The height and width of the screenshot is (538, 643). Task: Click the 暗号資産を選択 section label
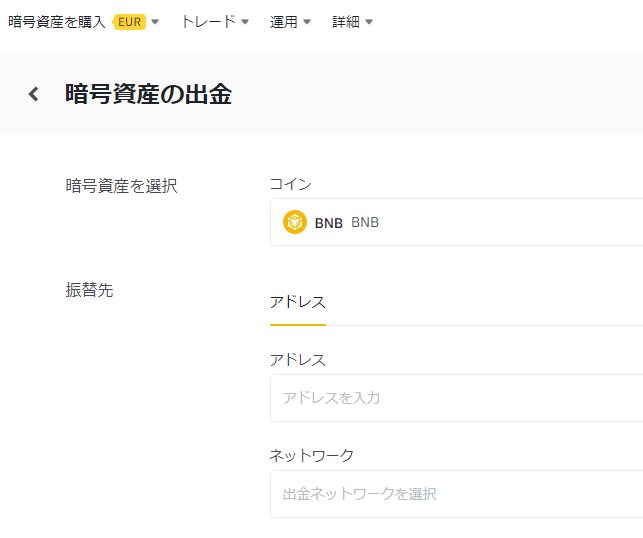click(x=121, y=186)
